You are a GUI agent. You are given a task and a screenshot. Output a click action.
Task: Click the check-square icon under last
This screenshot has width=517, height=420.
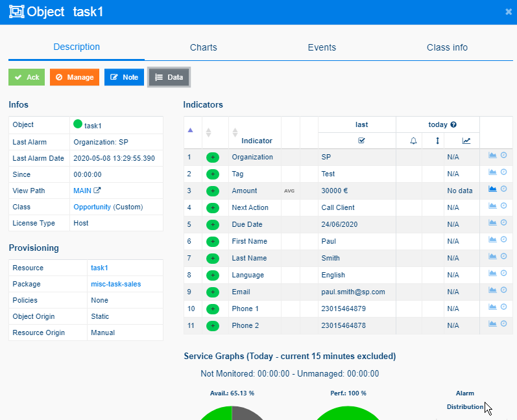click(x=361, y=141)
